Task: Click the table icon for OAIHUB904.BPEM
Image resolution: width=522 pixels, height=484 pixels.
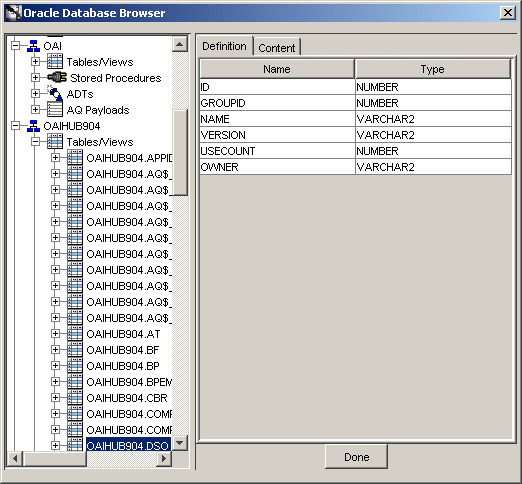Action: pos(75,381)
